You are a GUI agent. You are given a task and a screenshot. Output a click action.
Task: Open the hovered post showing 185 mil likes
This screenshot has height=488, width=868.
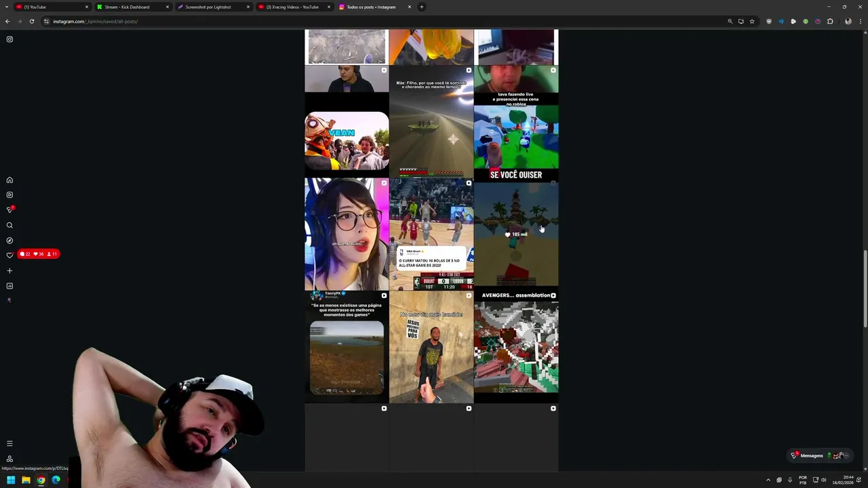(x=516, y=234)
